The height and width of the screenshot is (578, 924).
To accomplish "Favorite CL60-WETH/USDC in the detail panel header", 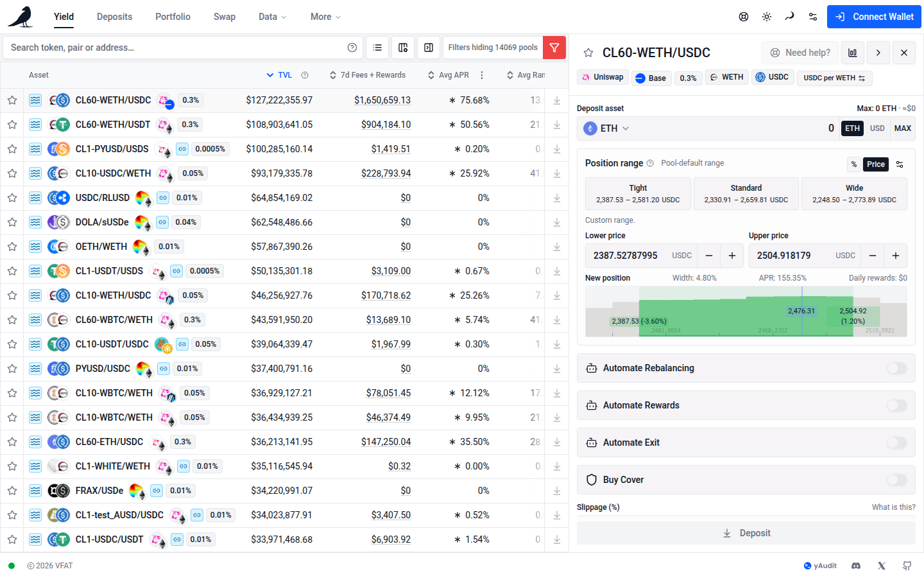I will point(588,53).
